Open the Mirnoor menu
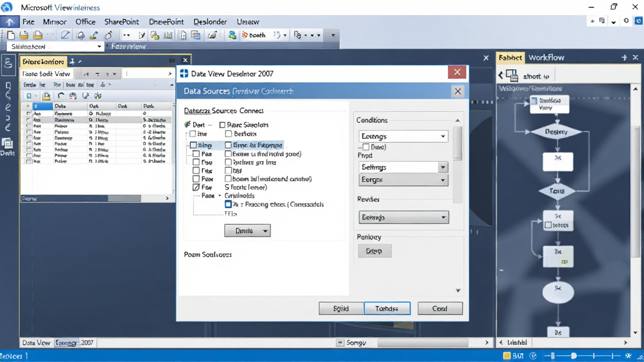Viewport: 644px width, 362px height. pyautogui.click(x=55, y=22)
